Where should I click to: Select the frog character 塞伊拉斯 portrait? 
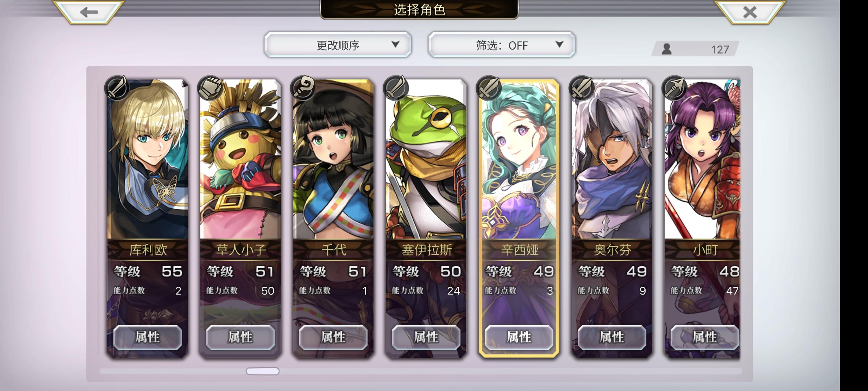click(x=426, y=159)
